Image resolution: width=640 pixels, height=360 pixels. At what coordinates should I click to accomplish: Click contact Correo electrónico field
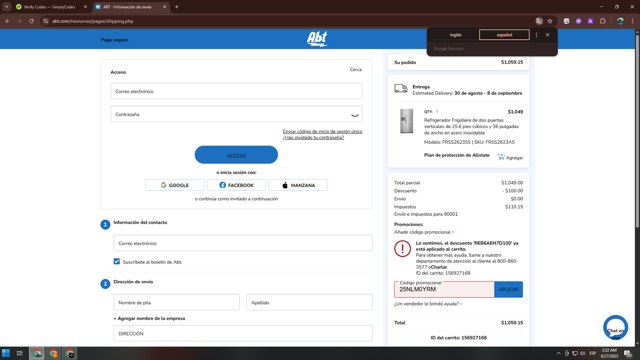click(243, 243)
